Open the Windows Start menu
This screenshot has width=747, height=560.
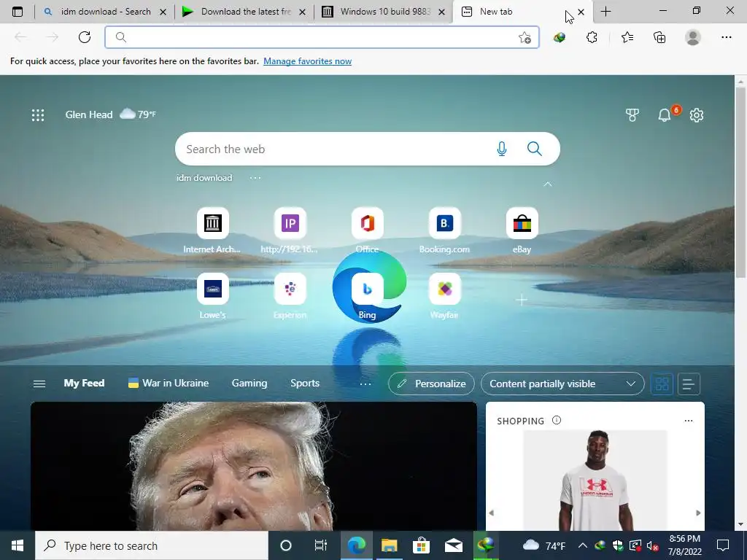coord(18,545)
